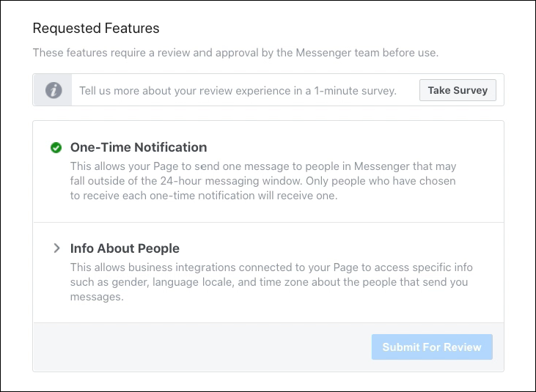Screen dimensions: 536x392
Task: Select the Info About People heading
Action: 125,248
